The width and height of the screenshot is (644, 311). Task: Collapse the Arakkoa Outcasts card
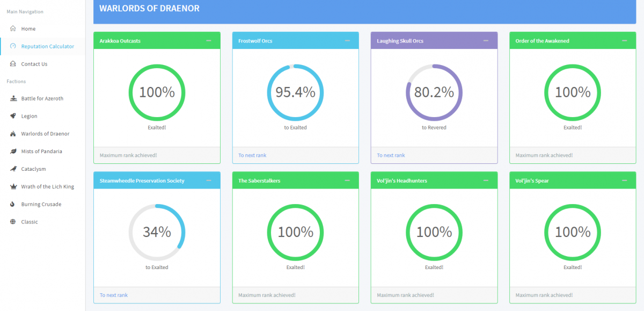[x=209, y=41]
